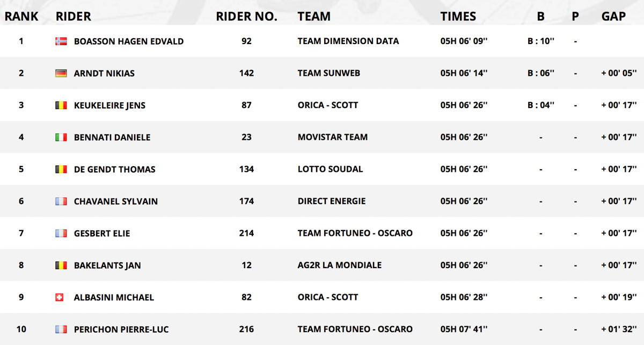Click the Italian flag beside Bennati Daniele
Screen dimensions: 644x345
[x=61, y=138]
